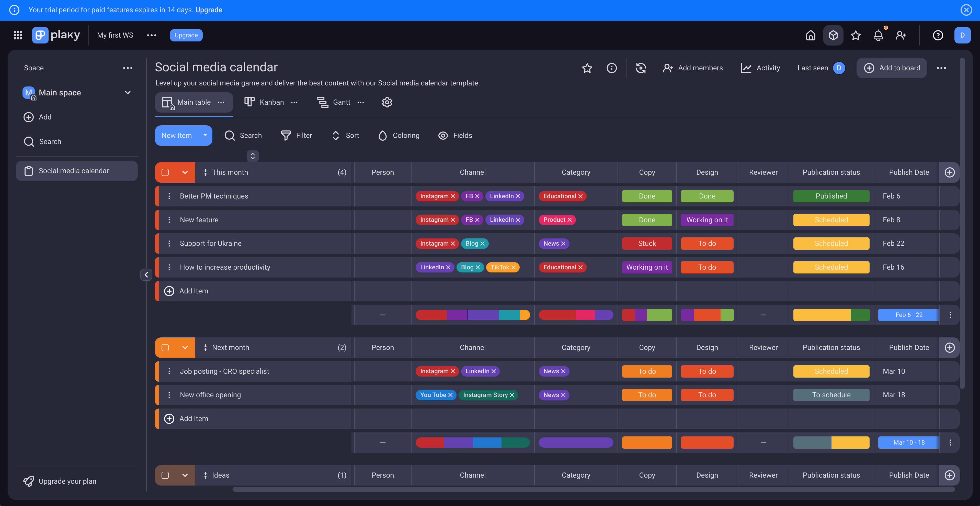Open Coloring options
Image resolution: width=980 pixels, height=506 pixels.
[x=399, y=135]
